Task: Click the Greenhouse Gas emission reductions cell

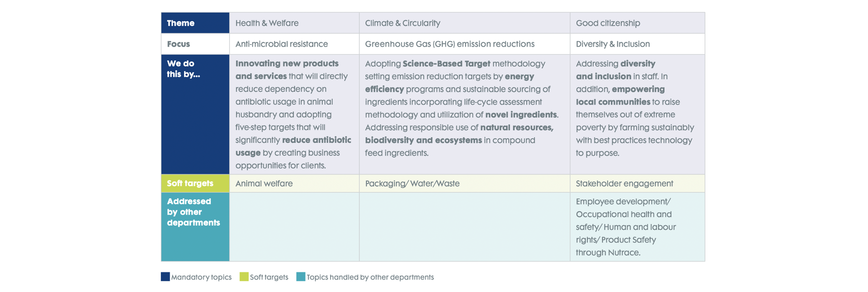Action: [465, 44]
